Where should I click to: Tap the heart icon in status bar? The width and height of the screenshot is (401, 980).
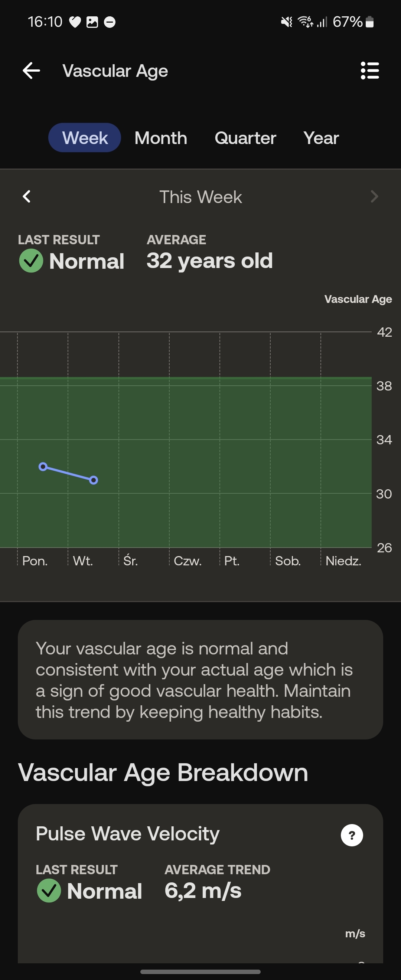(75, 22)
